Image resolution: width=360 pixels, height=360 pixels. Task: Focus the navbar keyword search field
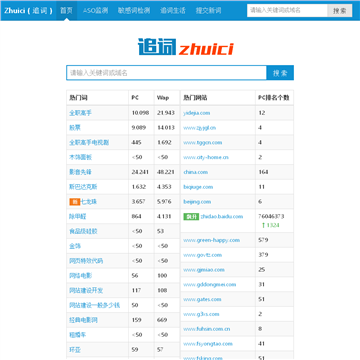pos(287,10)
